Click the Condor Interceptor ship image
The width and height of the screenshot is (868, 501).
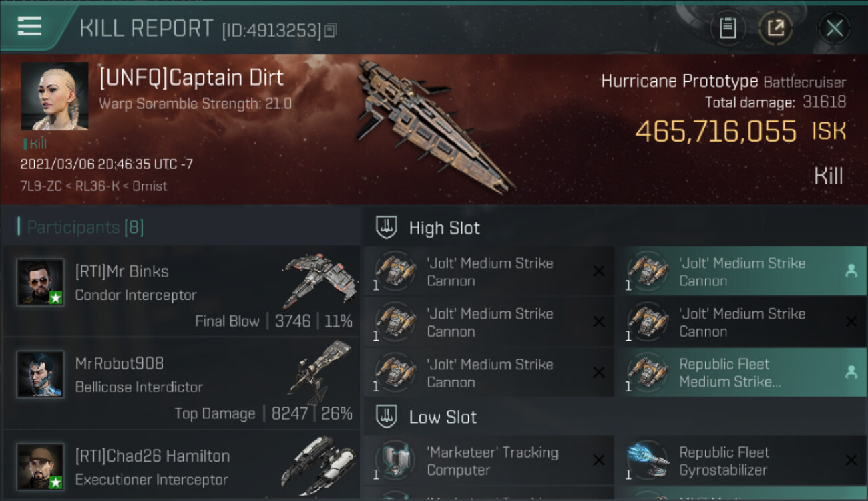(x=317, y=279)
